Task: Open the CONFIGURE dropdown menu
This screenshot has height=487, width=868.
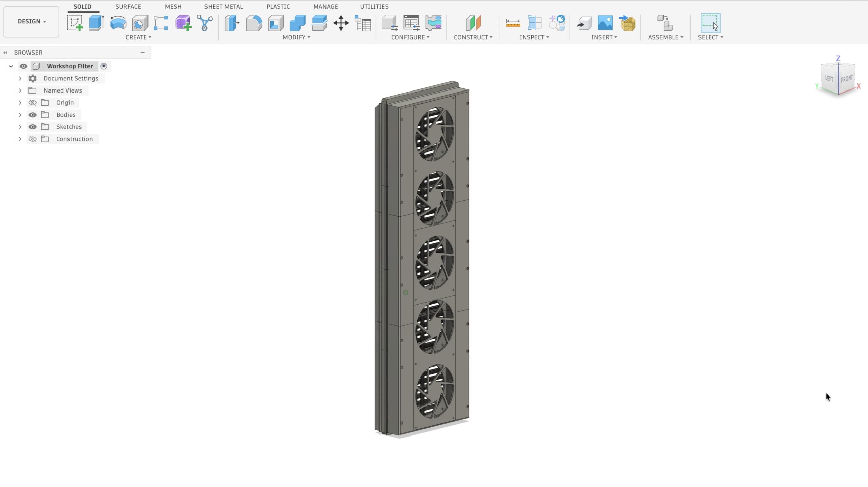Action: pyautogui.click(x=410, y=37)
